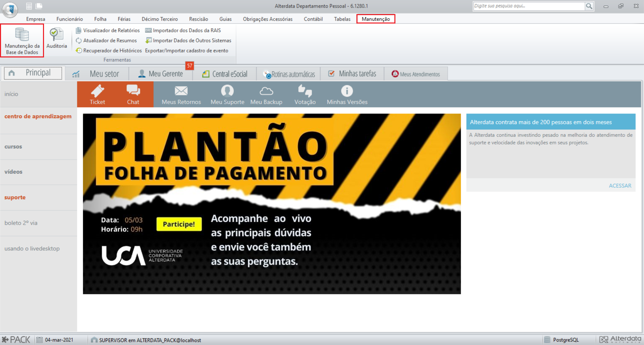The height and width of the screenshot is (345, 644).
Task: Switch to the Principal tab
Action: (33, 73)
